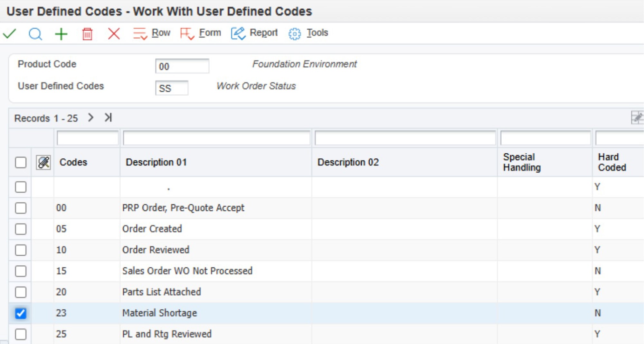Click the Product Code input field

(x=182, y=66)
